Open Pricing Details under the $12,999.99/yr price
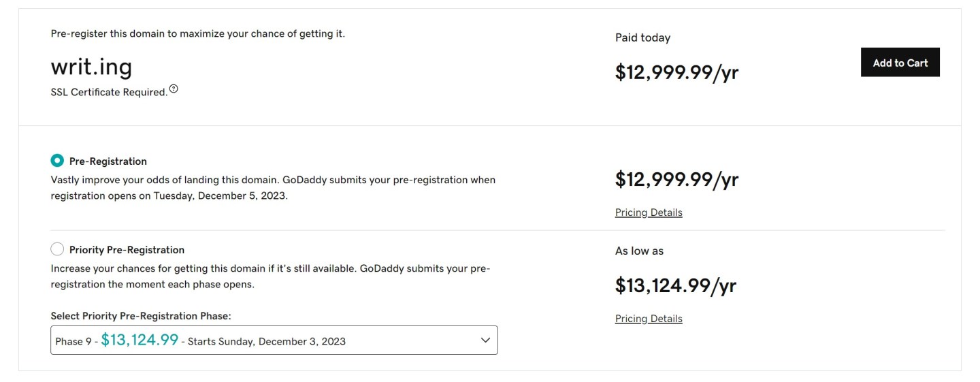This screenshot has height=382, width=980. click(649, 212)
